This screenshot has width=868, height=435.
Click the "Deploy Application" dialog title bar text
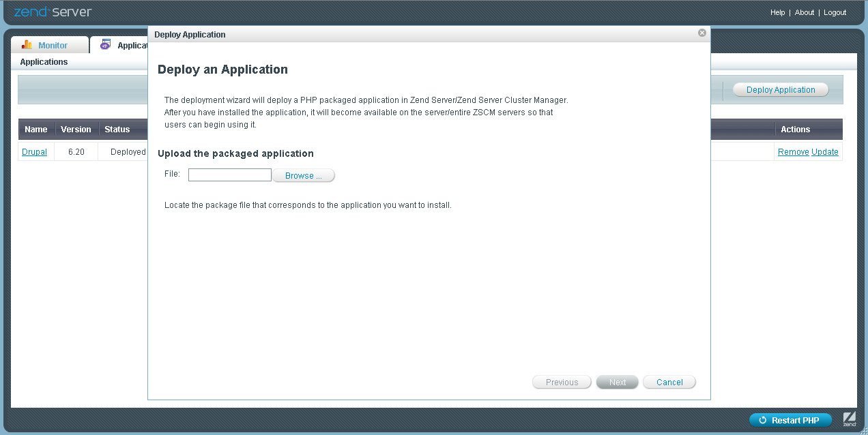[x=190, y=34]
